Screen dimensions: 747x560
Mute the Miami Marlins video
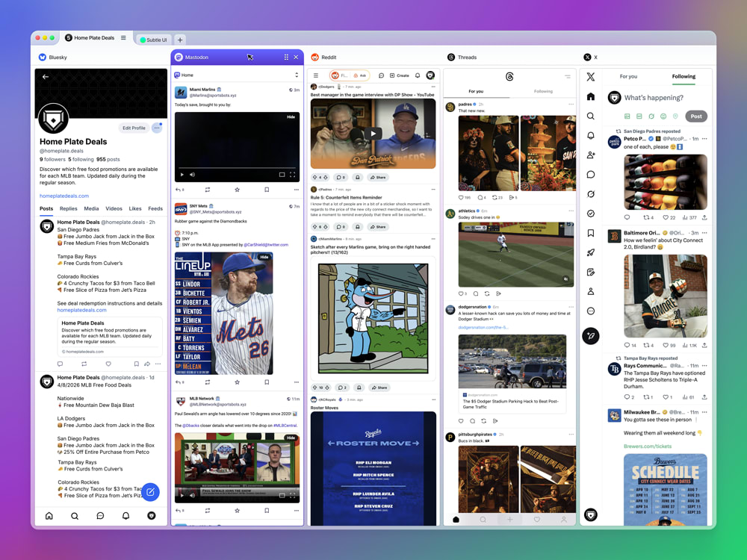(x=193, y=175)
